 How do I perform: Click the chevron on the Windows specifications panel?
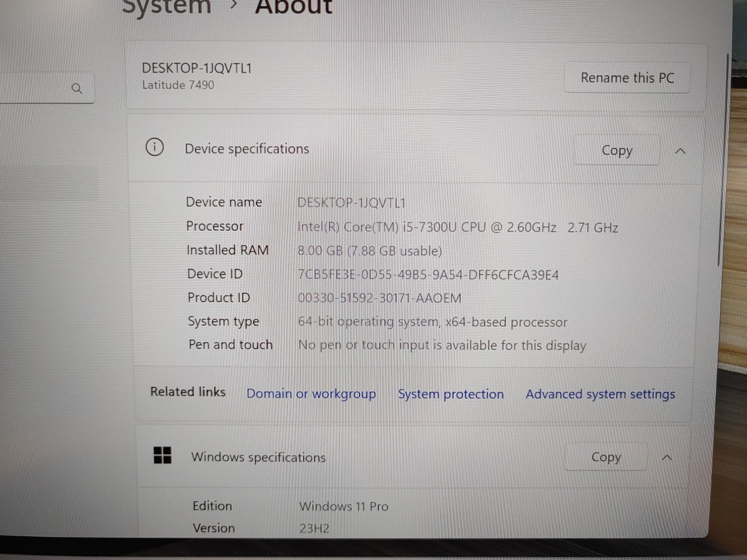(667, 458)
